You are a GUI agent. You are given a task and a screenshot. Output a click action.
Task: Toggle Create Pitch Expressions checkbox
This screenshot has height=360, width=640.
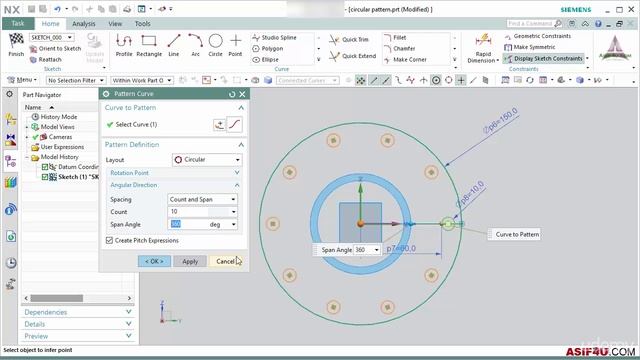(109, 240)
